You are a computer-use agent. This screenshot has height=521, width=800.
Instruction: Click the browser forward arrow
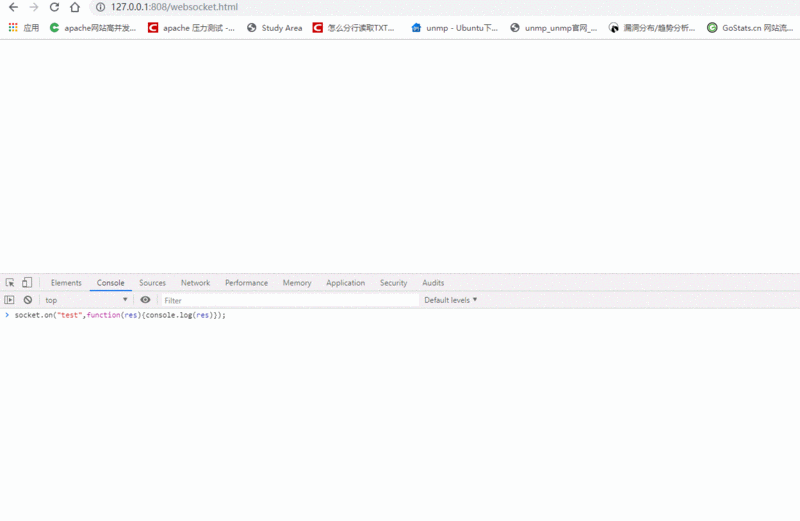34,7
